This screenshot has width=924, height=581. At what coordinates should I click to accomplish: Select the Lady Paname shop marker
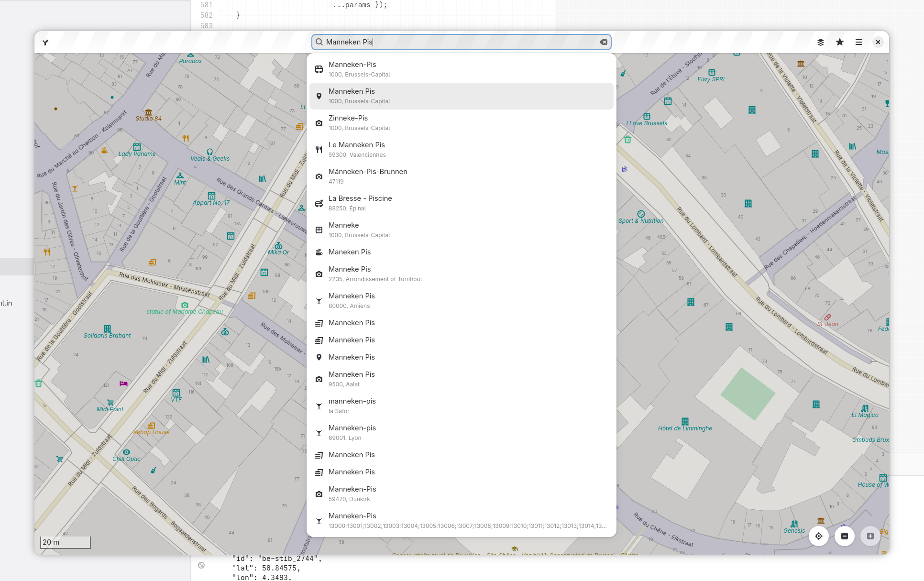137,150
